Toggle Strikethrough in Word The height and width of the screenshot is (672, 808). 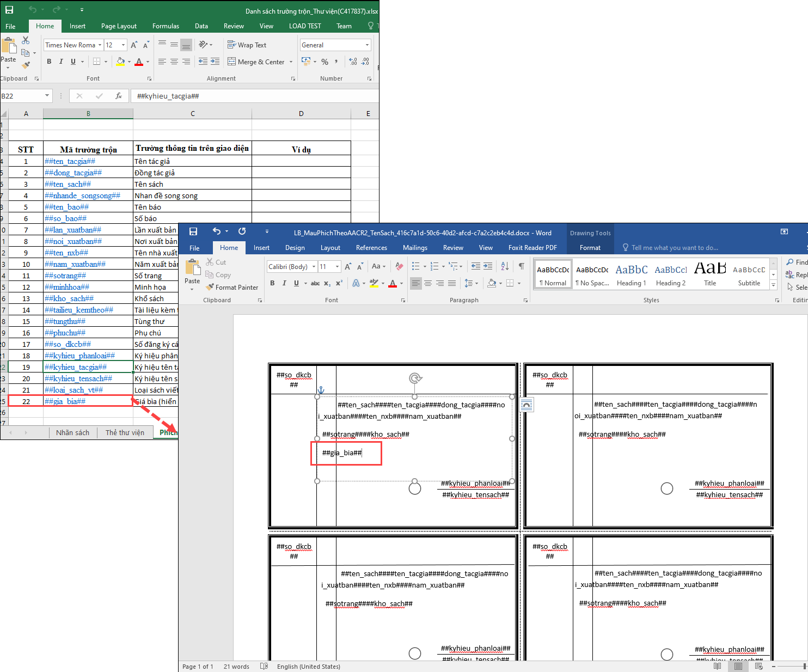315,283
